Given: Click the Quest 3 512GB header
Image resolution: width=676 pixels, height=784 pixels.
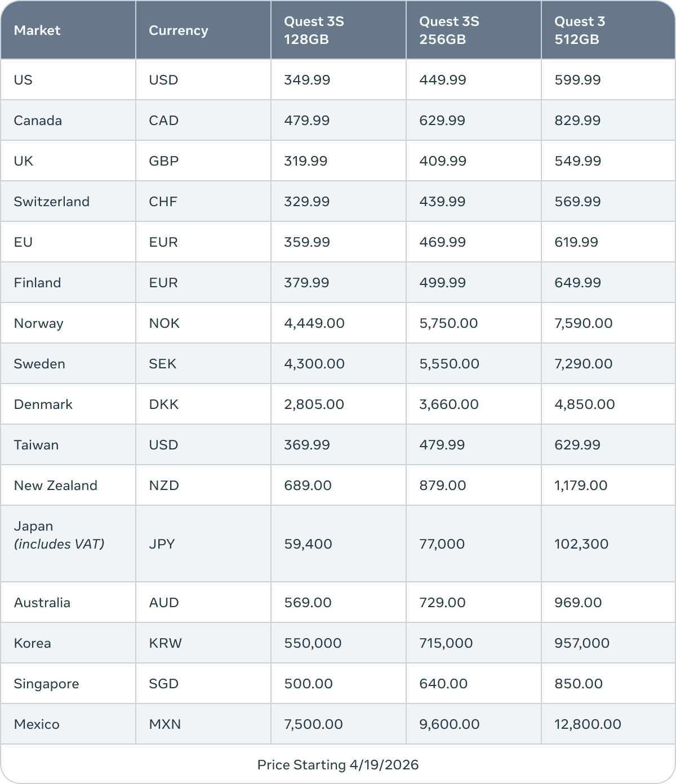Looking at the screenshot, I should [580, 30].
